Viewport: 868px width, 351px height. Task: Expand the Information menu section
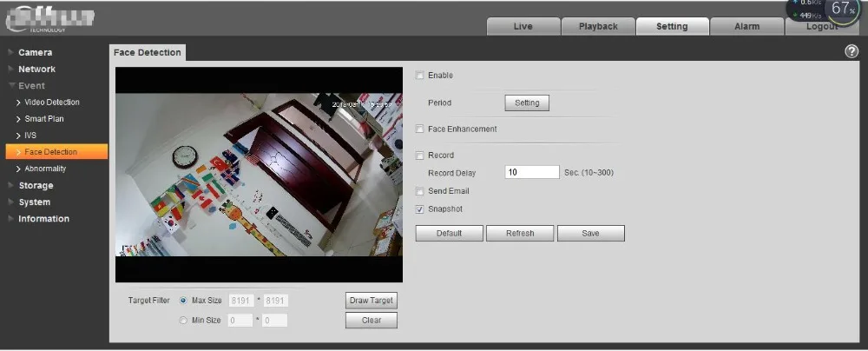tap(43, 219)
